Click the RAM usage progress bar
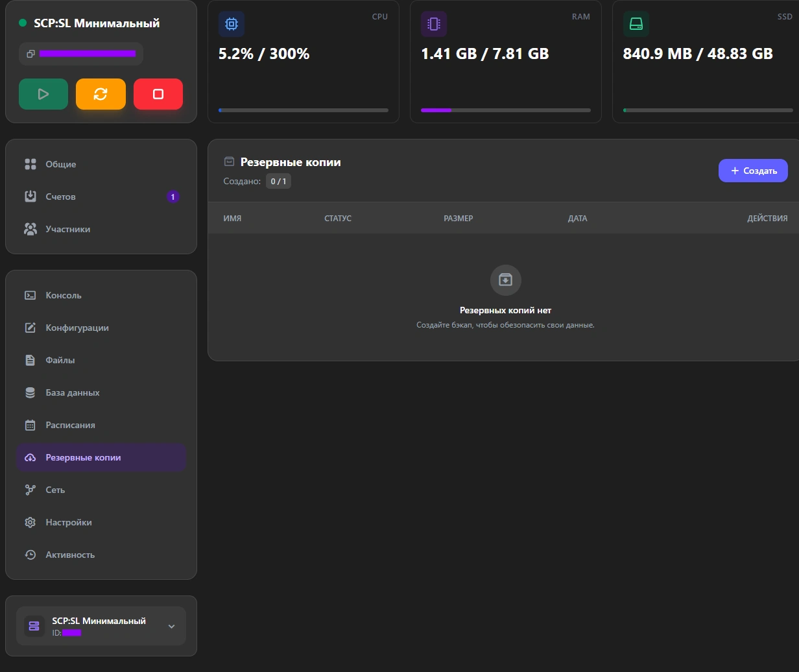This screenshot has height=672, width=799. click(506, 110)
